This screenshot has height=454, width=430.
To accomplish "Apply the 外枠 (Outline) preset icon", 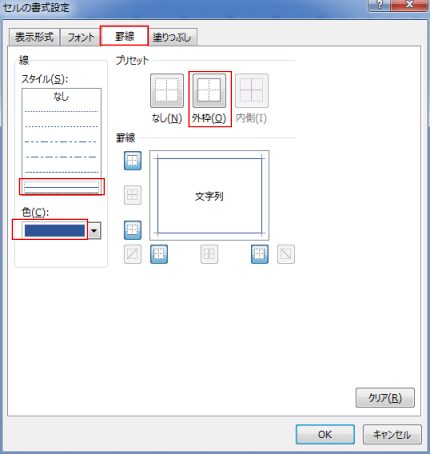I will pyautogui.click(x=209, y=91).
